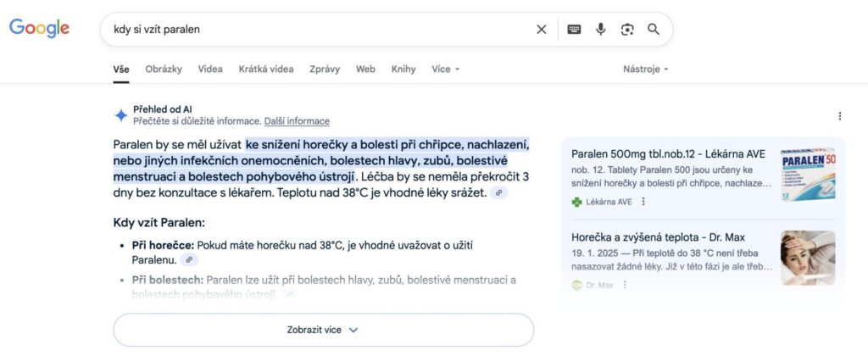Go to Google homepage via logo

39,29
